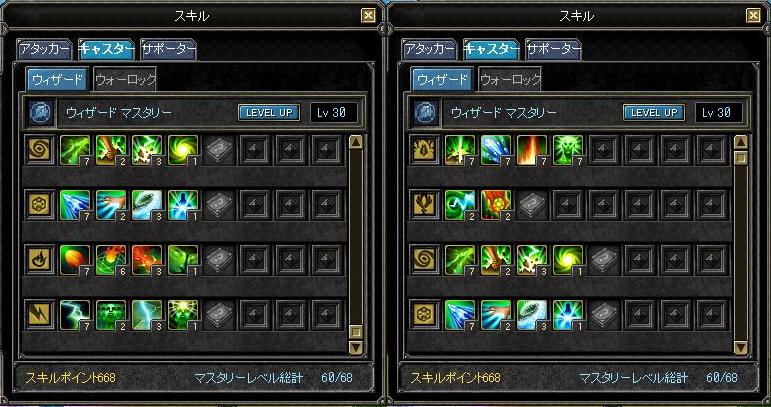Click the flame pillar skill icon in right window
This screenshot has height=407, width=771.
tap(532, 150)
